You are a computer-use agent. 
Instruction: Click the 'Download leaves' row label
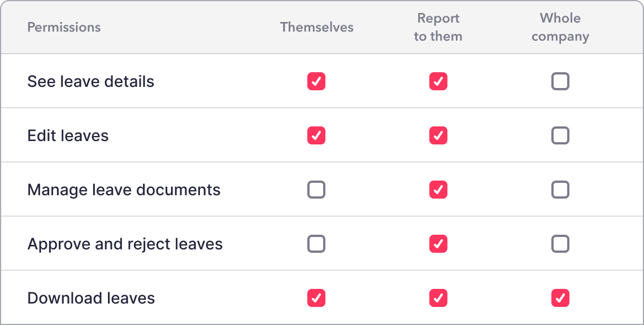coord(91,298)
